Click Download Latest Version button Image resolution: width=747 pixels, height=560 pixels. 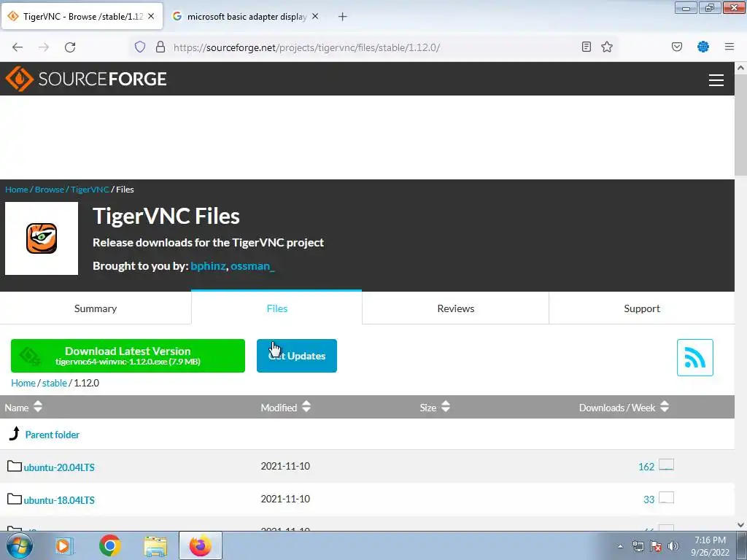128,356
